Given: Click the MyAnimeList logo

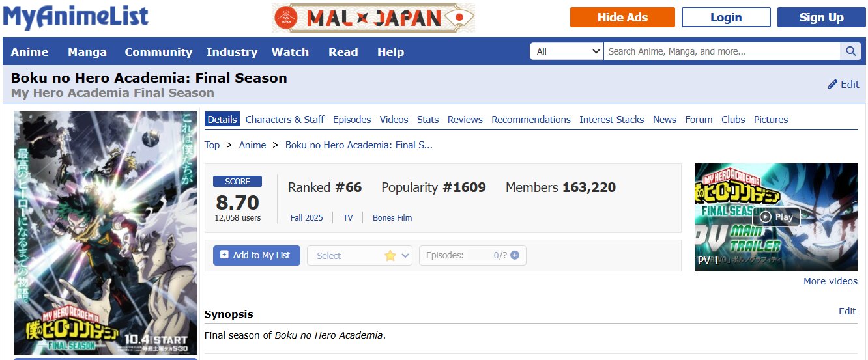Looking at the screenshot, I should [x=76, y=18].
